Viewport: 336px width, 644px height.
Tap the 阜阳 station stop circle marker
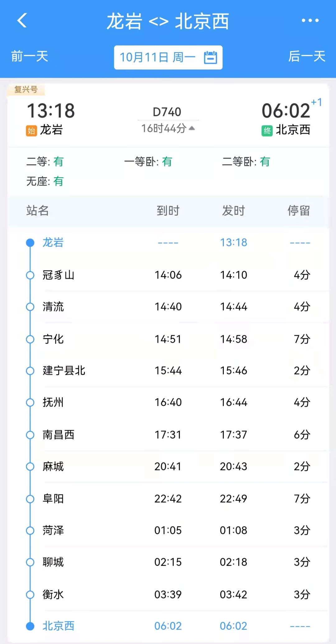tap(30, 499)
